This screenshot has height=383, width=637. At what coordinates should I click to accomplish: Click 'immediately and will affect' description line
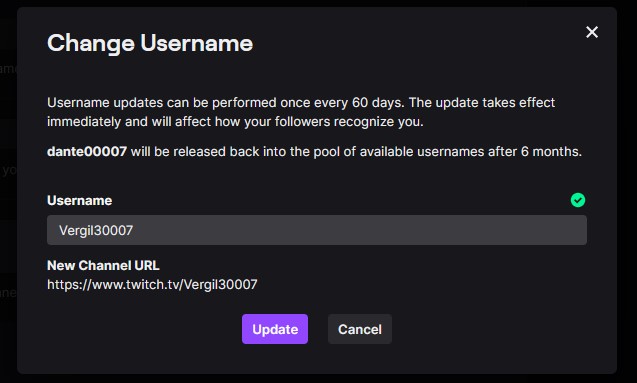coord(129,121)
